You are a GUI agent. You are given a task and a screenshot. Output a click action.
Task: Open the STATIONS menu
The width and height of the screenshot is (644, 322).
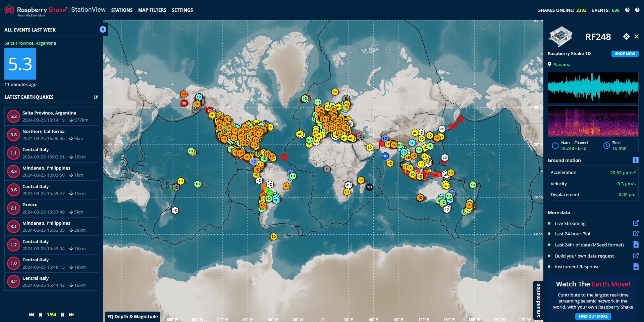pos(122,10)
